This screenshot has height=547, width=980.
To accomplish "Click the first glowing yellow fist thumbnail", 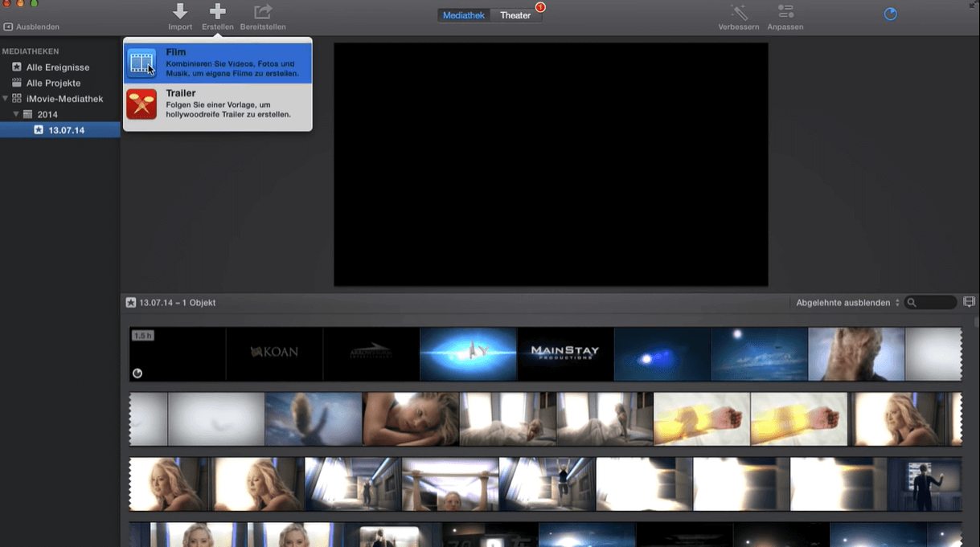I will (702, 418).
